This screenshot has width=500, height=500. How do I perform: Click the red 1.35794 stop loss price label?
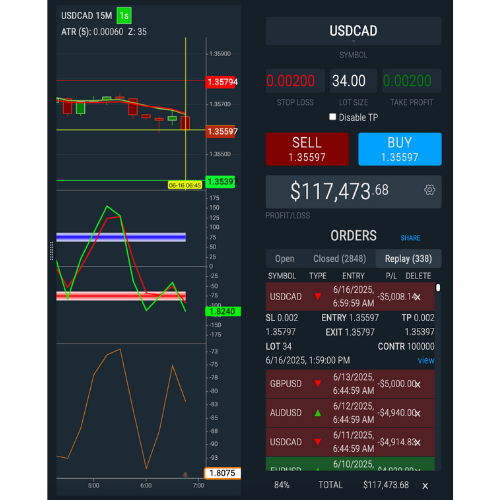coord(222,82)
